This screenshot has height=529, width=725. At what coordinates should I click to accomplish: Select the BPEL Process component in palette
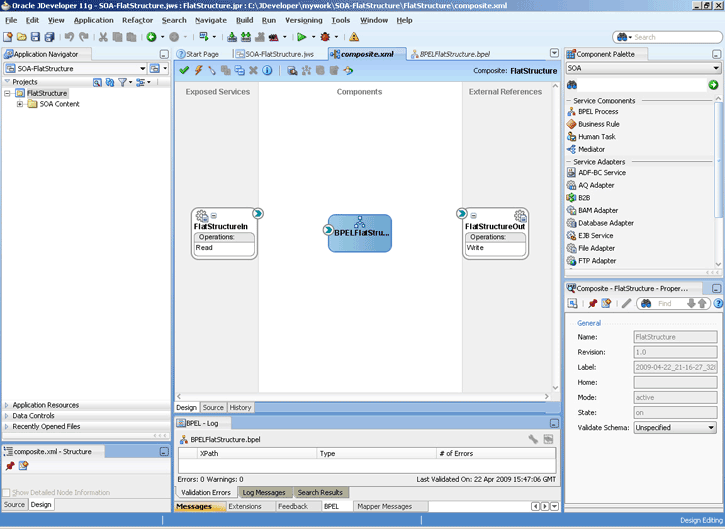point(597,111)
